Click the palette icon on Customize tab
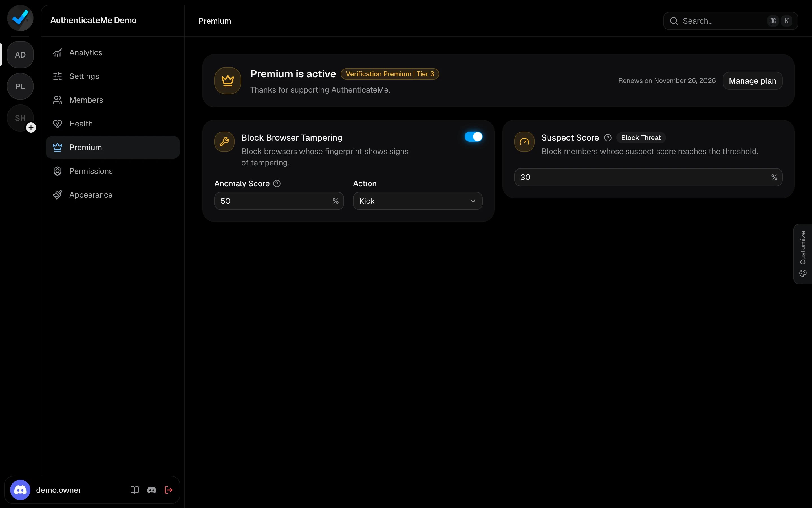The width and height of the screenshot is (812, 508). 803,273
